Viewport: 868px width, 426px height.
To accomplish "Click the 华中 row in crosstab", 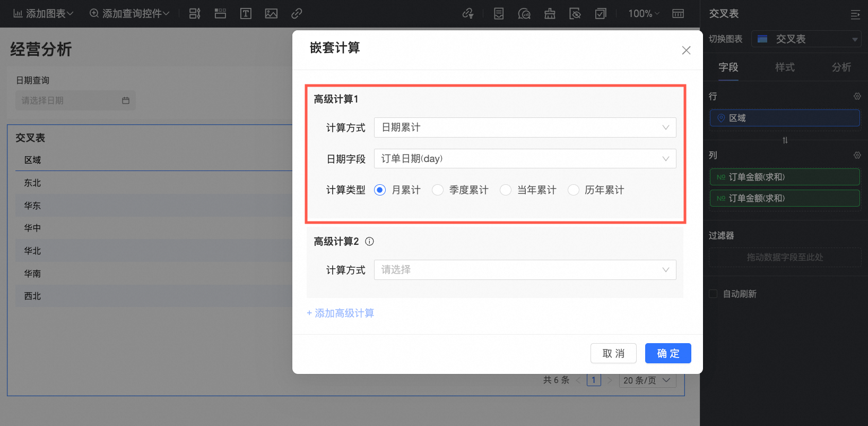I will (154, 228).
